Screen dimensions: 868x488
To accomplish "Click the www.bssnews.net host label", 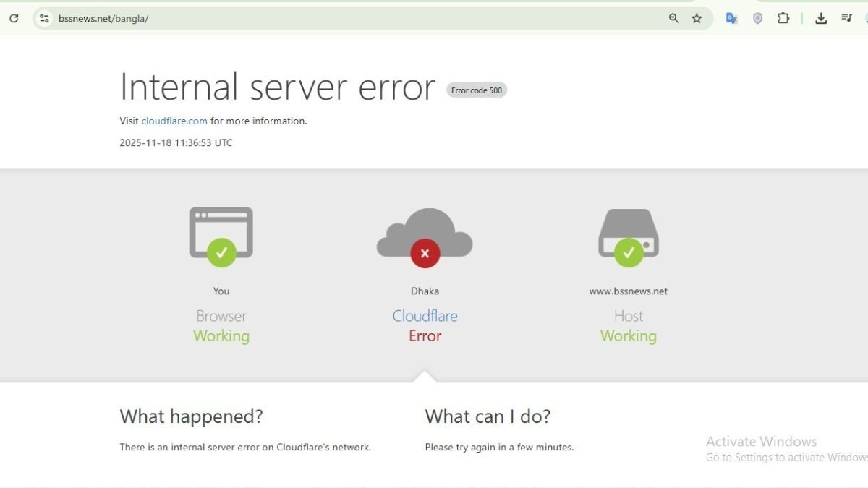I will click(x=628, y=291).
